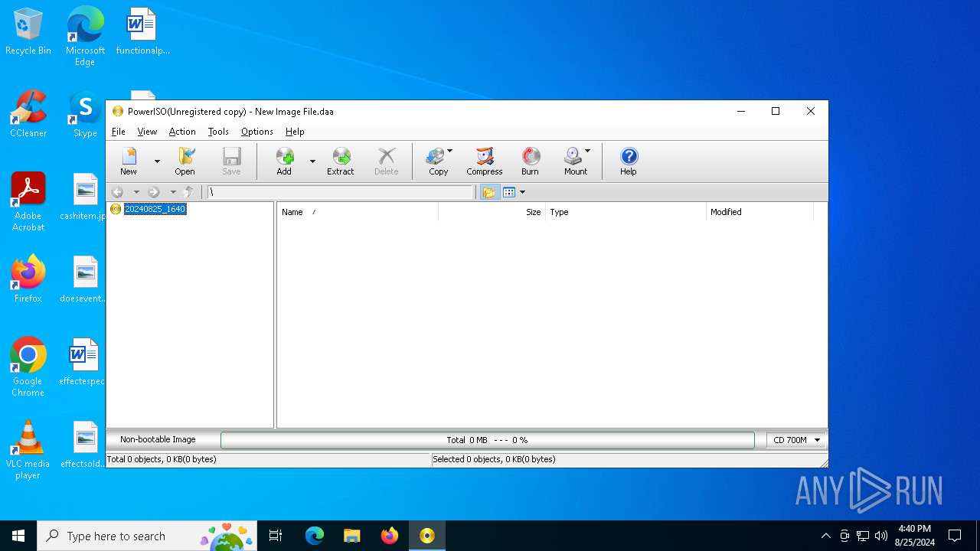Click the Google Chrome desktop shortcut
980x551 pixels.
[x=28, y=367]
